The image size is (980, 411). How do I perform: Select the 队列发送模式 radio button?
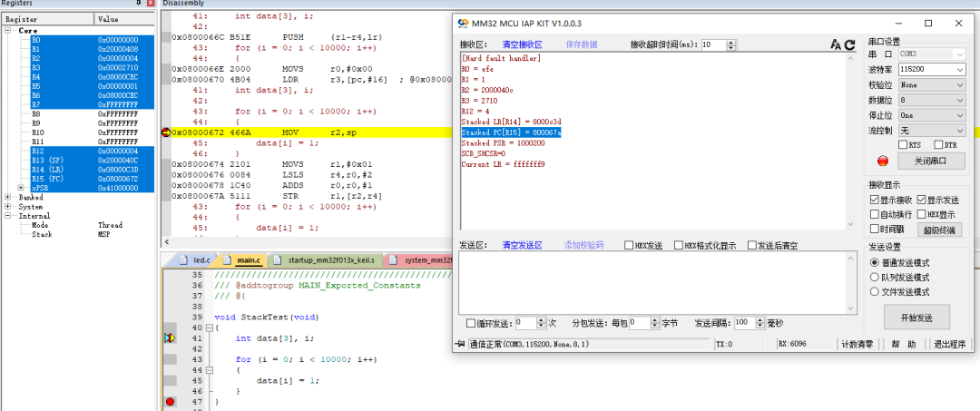coord(875,278)
